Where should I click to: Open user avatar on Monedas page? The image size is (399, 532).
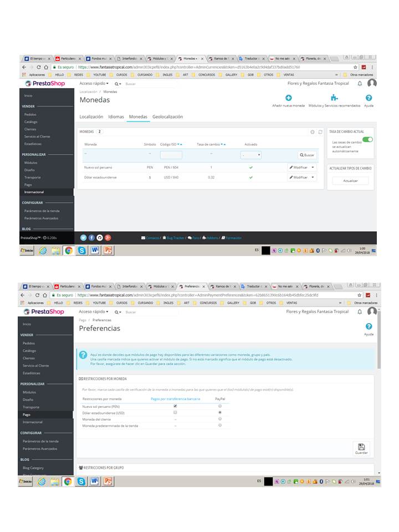coord(372,83)
